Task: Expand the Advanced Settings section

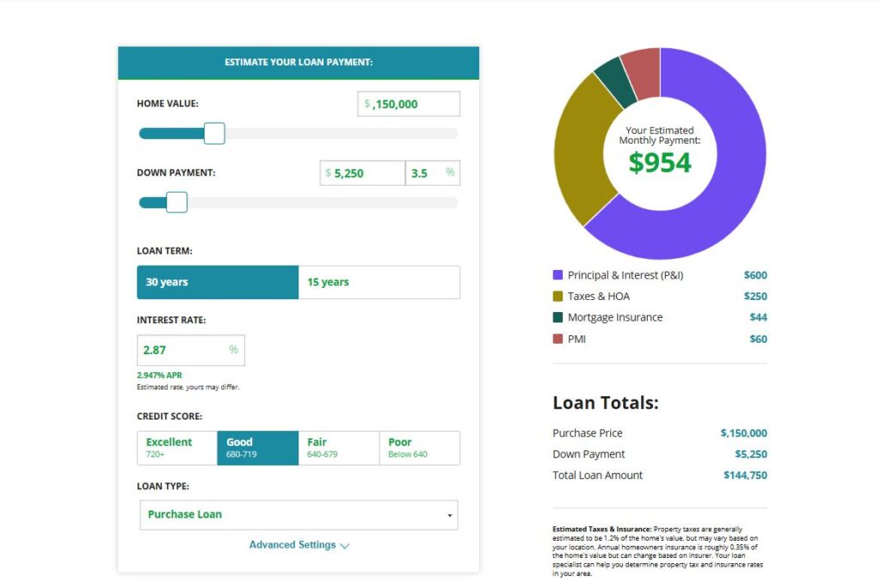Action: [299, 544]
